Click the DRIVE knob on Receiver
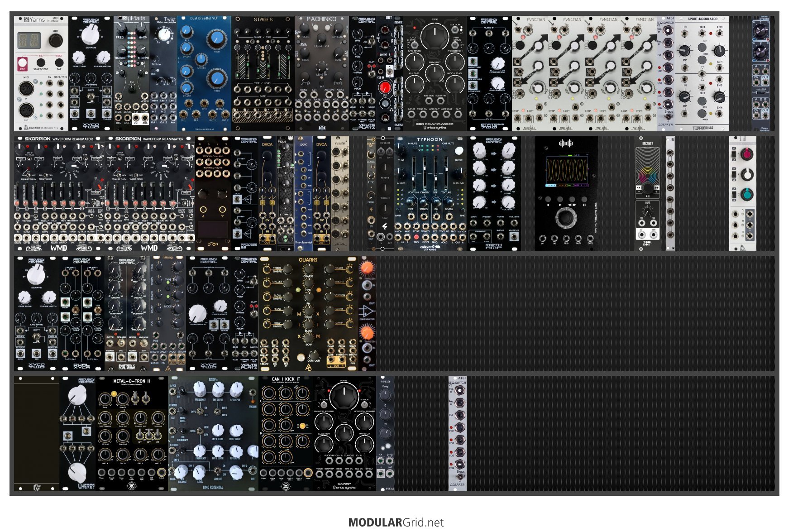Screen dimensions: 793x532 (648, 211)
